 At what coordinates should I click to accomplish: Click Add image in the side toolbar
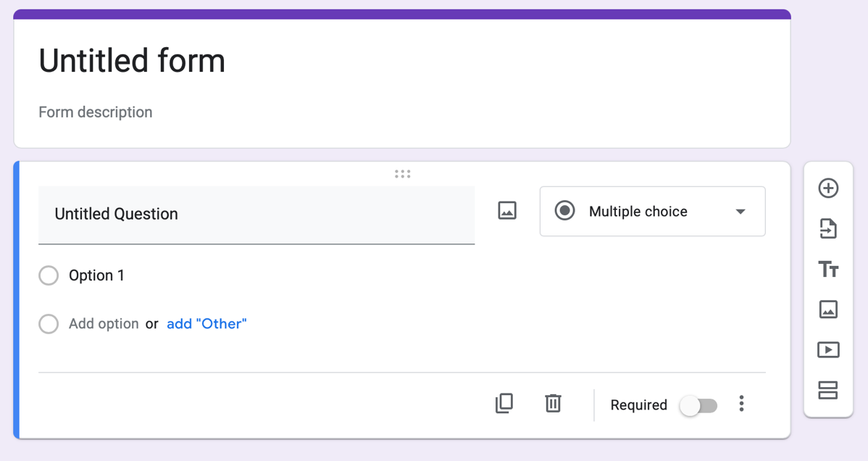coord(828,310)
